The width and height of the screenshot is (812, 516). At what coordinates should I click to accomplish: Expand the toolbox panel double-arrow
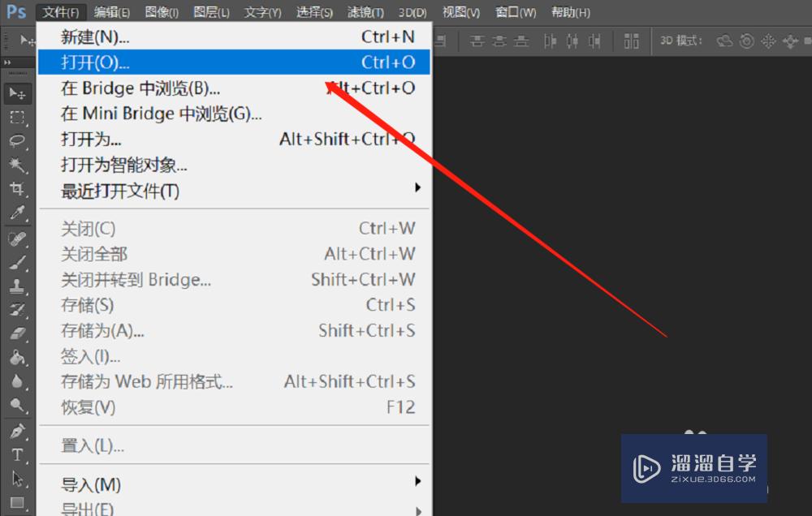click(7, 62)
